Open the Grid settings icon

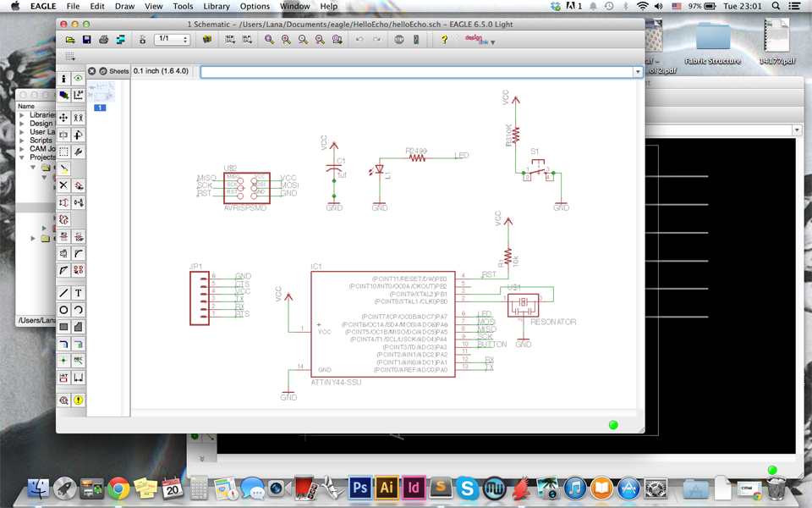click(x=70, y=56)
